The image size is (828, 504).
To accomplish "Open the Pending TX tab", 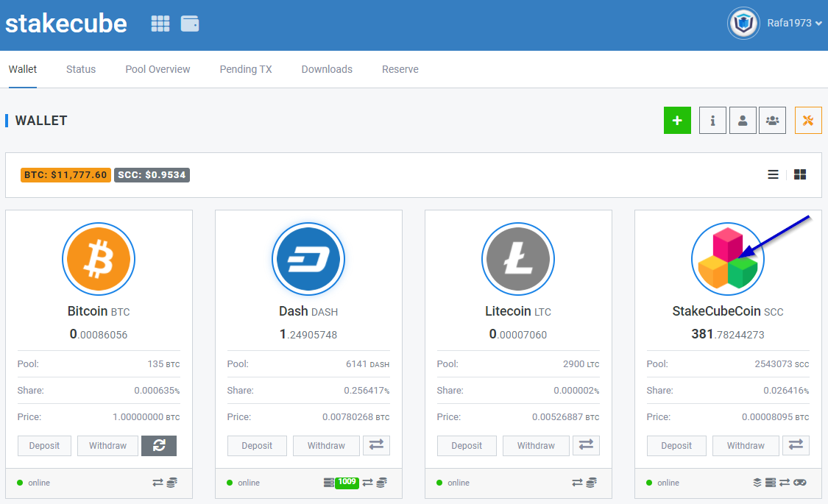I will click(246, 69).
